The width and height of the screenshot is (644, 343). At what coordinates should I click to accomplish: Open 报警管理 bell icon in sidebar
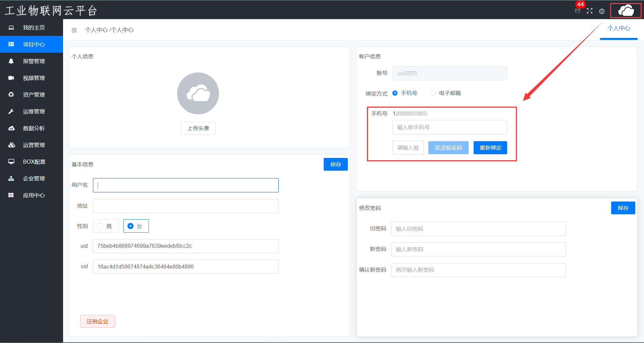(x=11, y=61)
